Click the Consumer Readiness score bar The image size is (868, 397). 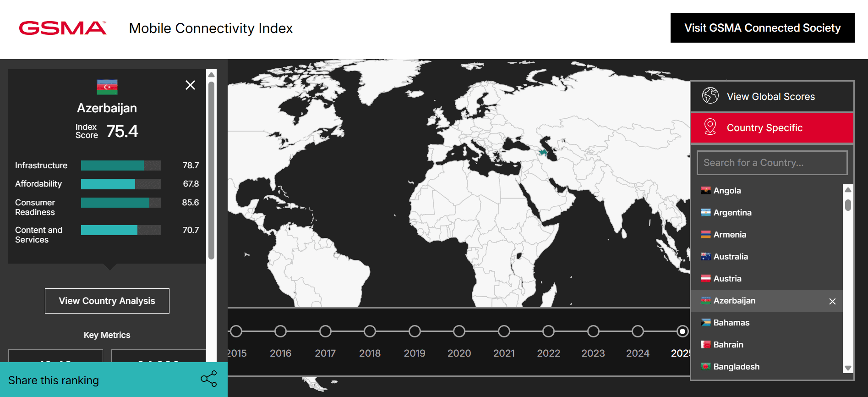tap(121, 203)
